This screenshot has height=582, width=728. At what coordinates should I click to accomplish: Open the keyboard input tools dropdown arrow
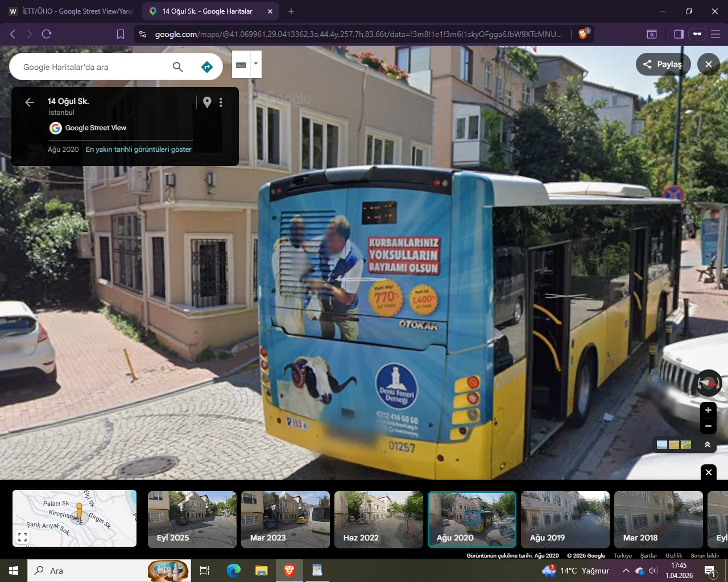tap(256, 64)
